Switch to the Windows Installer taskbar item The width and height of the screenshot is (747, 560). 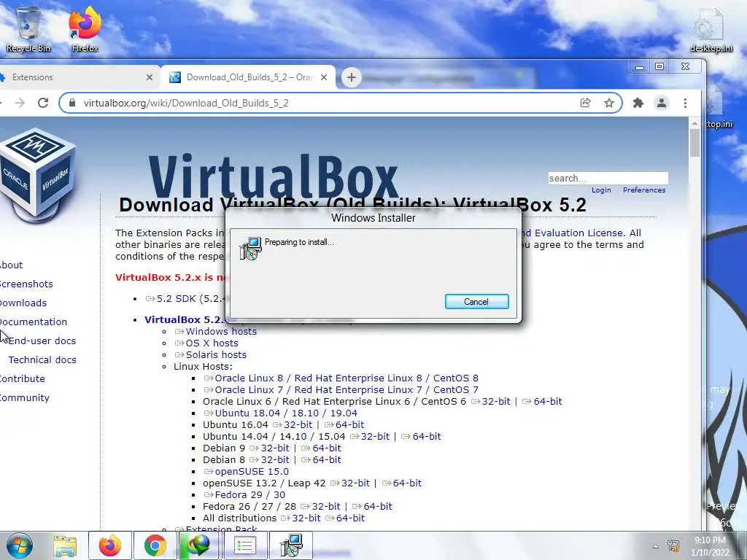tap(290, 545)
